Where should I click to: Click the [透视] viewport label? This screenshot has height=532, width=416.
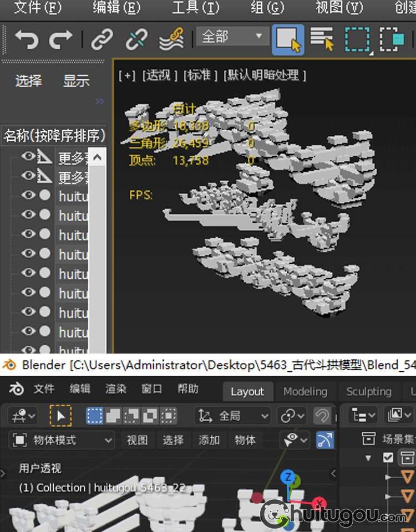click(x=160, y=75)
